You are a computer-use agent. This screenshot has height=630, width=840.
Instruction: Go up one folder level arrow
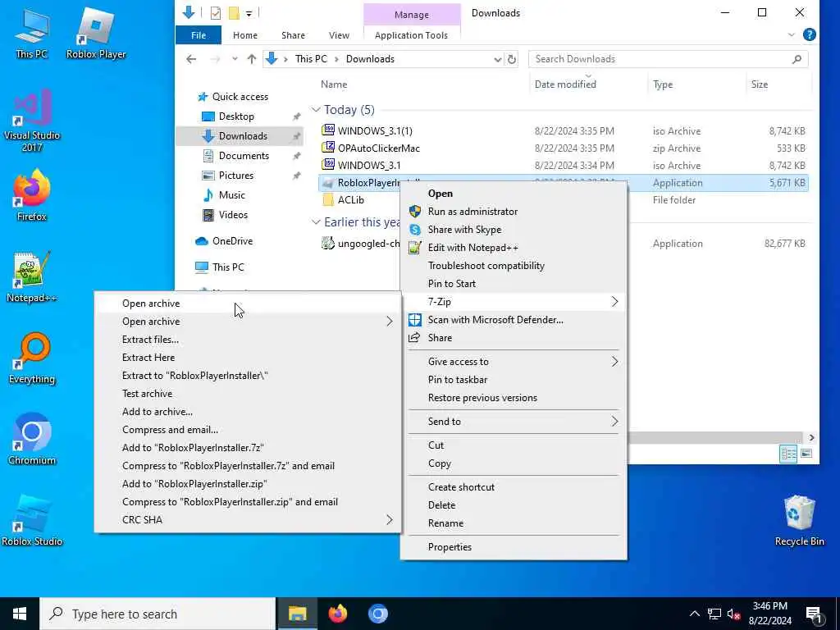coord(251,59)
